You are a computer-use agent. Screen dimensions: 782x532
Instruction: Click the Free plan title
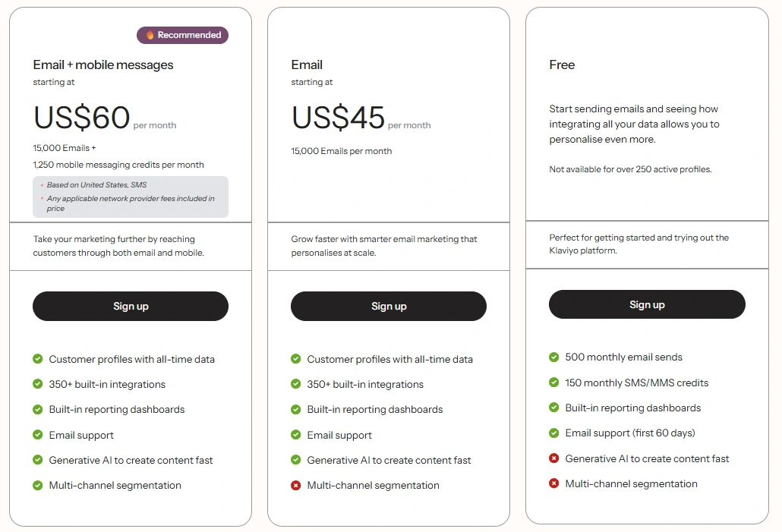(562, 65)
